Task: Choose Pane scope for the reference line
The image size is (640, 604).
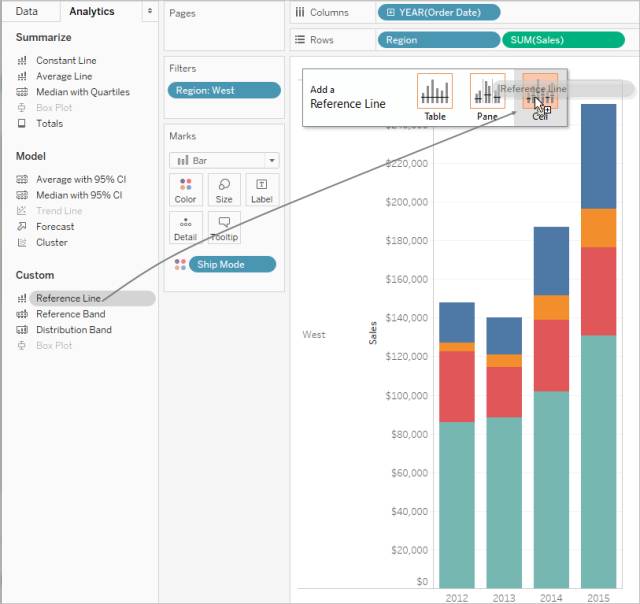Action: pyautogui.click(x=487, y=97)
